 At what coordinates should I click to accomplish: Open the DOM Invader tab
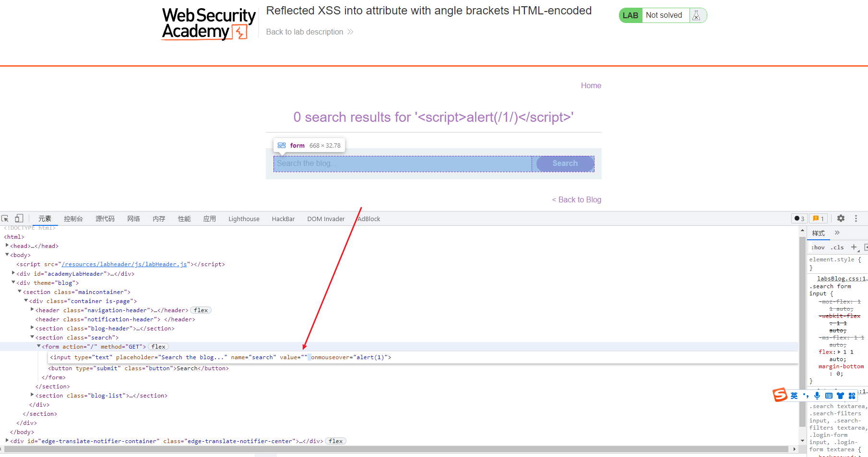[326, 219]
